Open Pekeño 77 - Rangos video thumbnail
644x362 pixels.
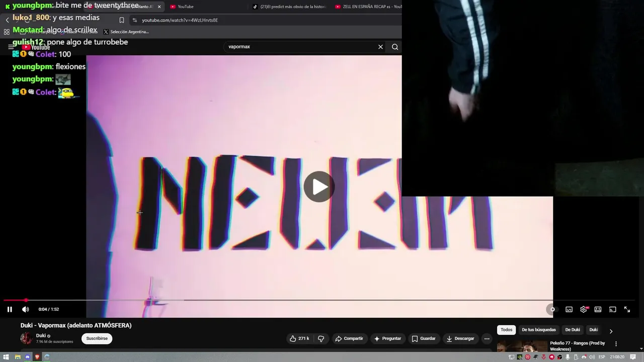point(522,346)
